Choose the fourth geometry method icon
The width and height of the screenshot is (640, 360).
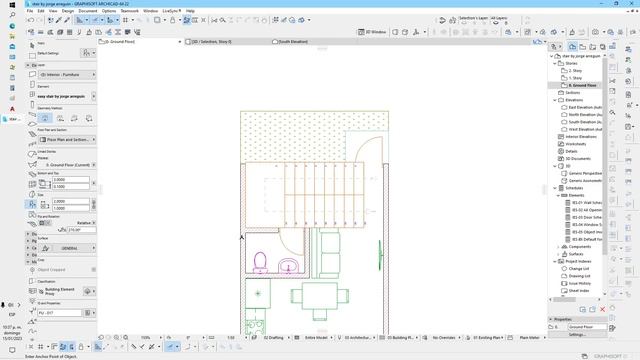coord(89,118)
